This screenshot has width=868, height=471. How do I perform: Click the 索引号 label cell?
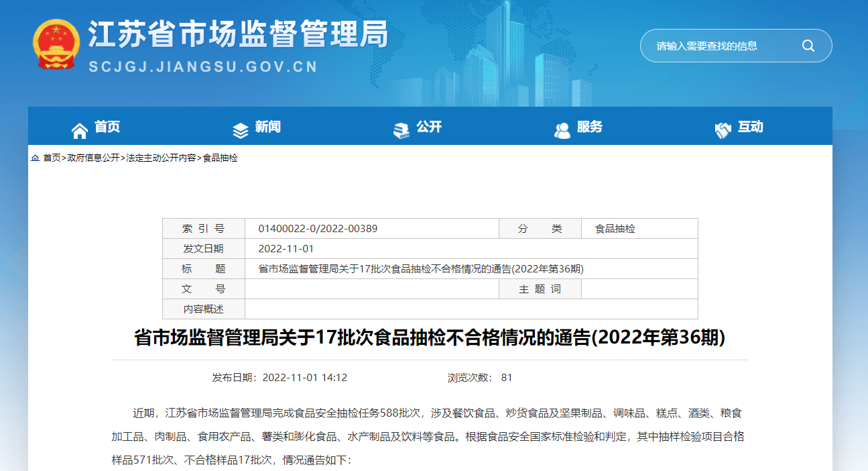click(204, 229)
